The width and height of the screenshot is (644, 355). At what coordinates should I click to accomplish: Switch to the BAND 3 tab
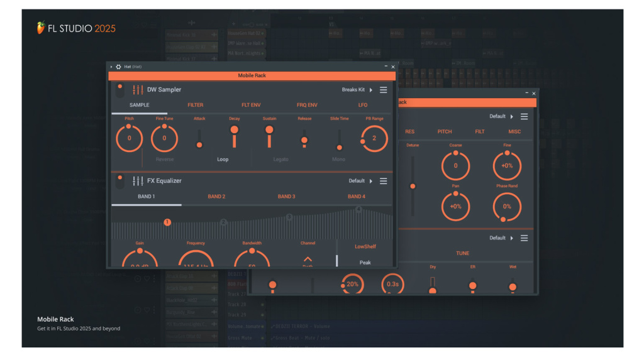tap(286, 197)
